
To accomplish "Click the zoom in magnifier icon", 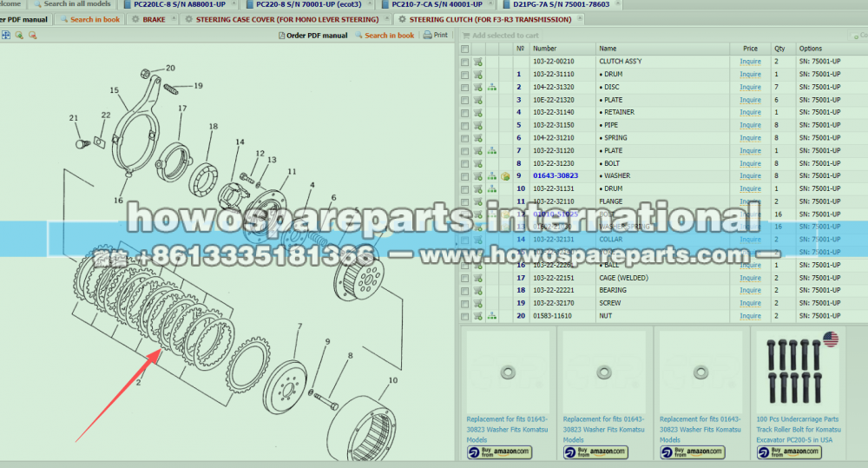I will tap(19, 35).
